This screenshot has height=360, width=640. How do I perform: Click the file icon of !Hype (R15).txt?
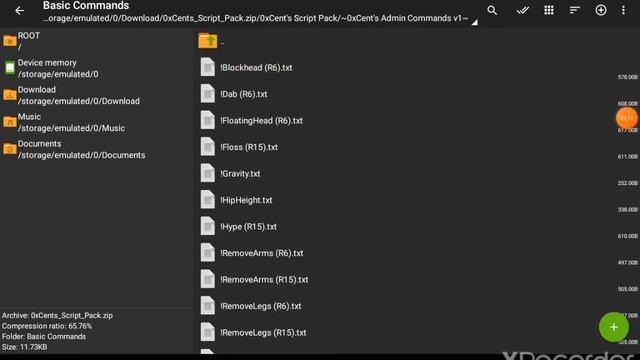207,227
